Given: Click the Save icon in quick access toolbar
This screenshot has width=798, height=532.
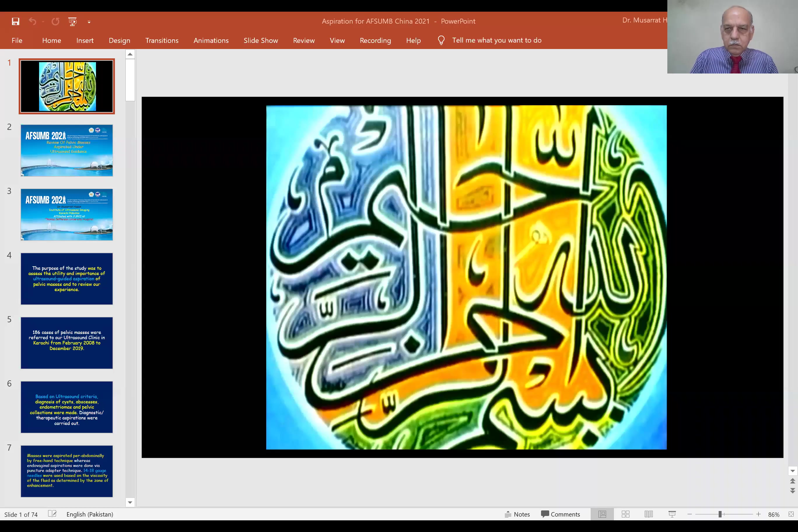Looking at the screenshot, I should tap(16, 22).
